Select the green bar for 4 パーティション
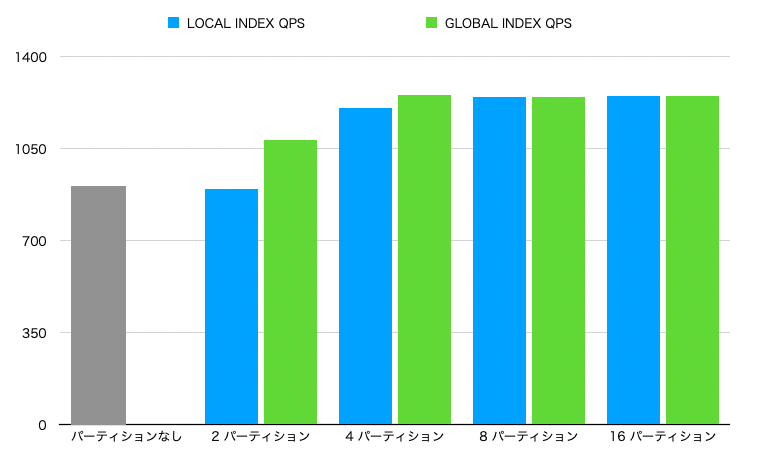 [x=425, y=260]
